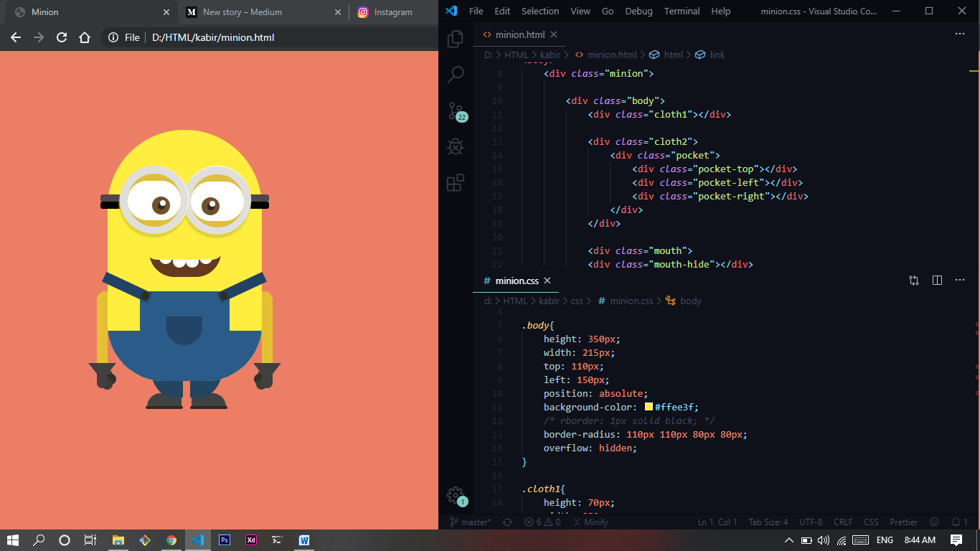Split the minion.css editor

pos(937,281)
